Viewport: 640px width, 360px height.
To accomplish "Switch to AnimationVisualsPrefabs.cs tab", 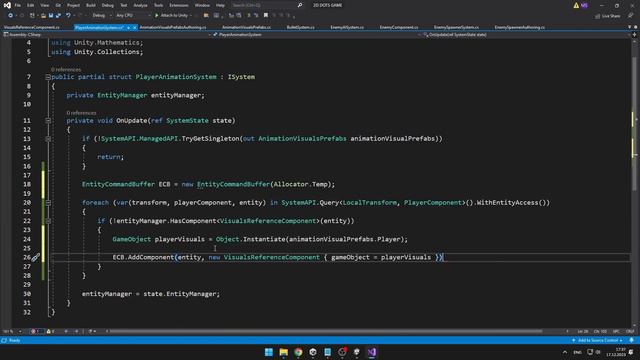I will tap(246, 27).
